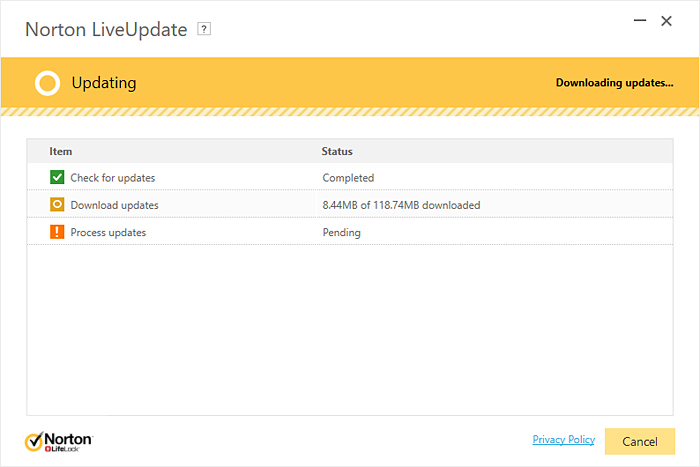700x467 pixels.
Task: Click the 8.44MB of 118.74MB downloaded status
Action: (401, 205)
